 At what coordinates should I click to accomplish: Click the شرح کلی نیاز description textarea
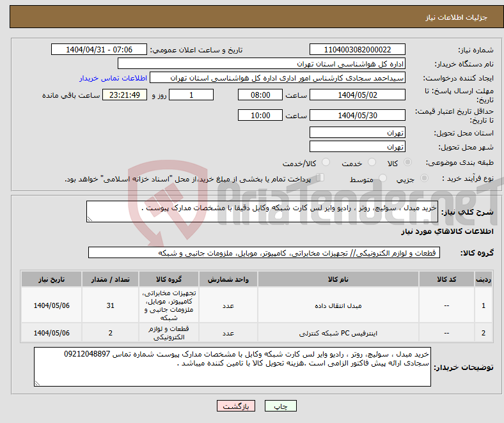tap(262, 211)
